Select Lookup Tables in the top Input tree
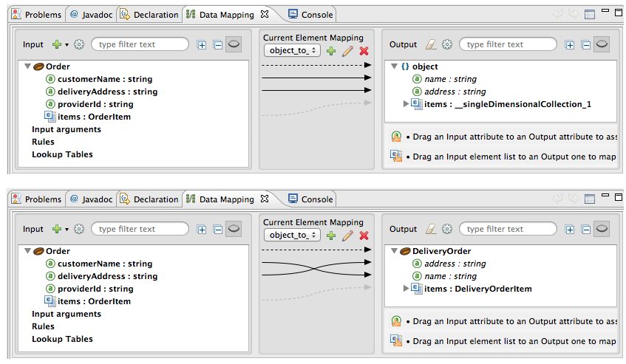This screenshot has width=626, height=364. [62, 154]
